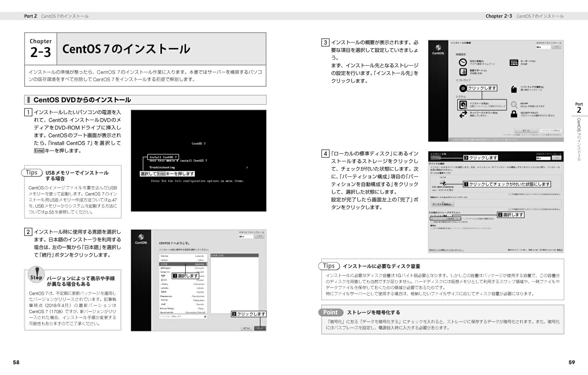Screen dimensions: 588x375
Task: Select パーティションを自分で構成する radio button
Action: pos(464,219)
